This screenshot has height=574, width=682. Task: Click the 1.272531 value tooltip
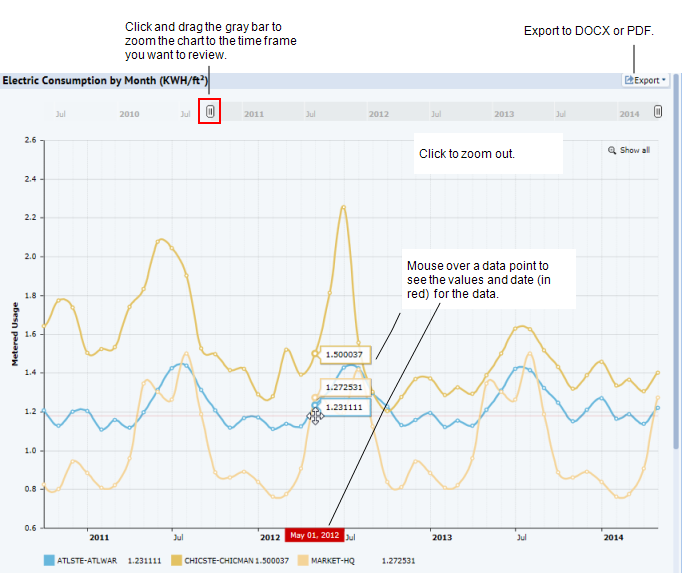click(347, 387)
